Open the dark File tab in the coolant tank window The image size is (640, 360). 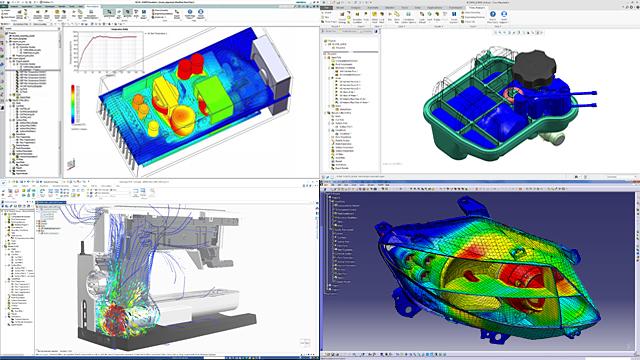point(327,7)
